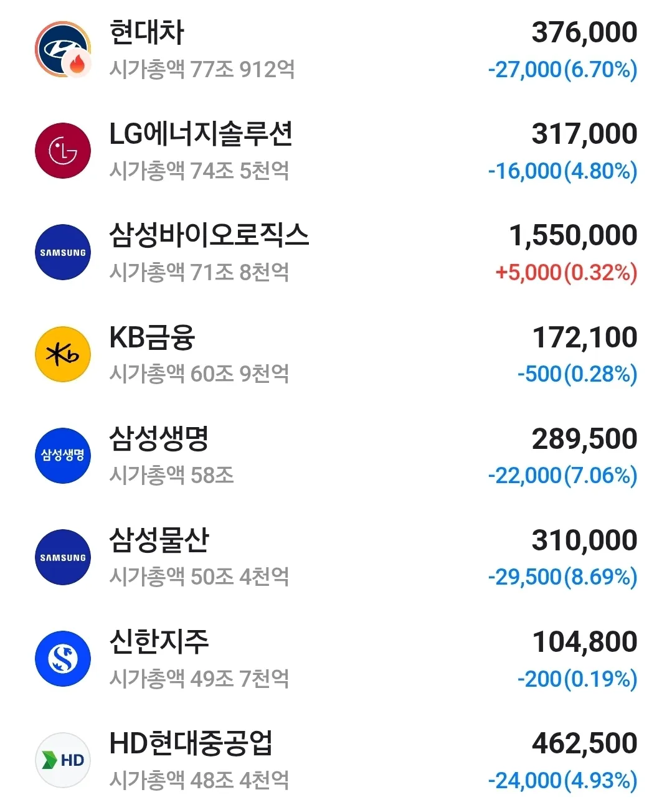Screen dimensions: 672x810
Task: Tap 현대차 change -27,000(6.70%)
Action: [x=562, y=69]
